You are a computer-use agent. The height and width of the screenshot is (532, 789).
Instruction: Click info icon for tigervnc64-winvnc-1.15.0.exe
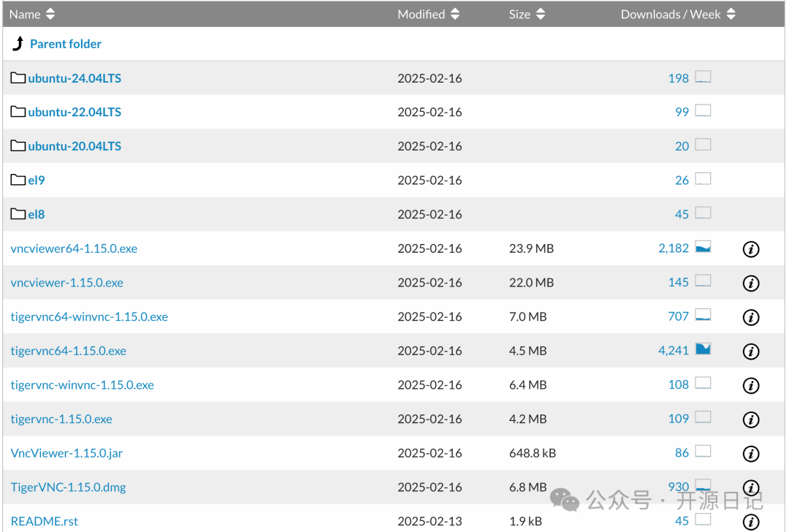tap(750, 317)
